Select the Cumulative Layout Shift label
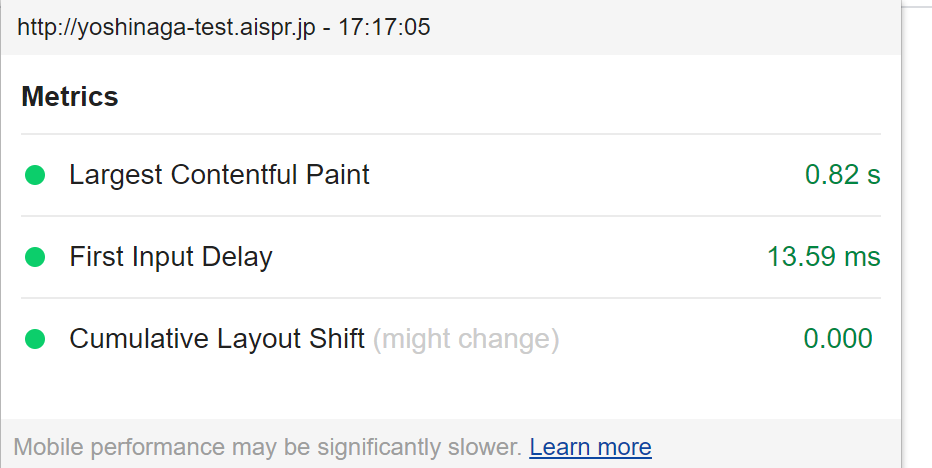The width and height of the screenshot is (932, 468). tap(216, 339)
